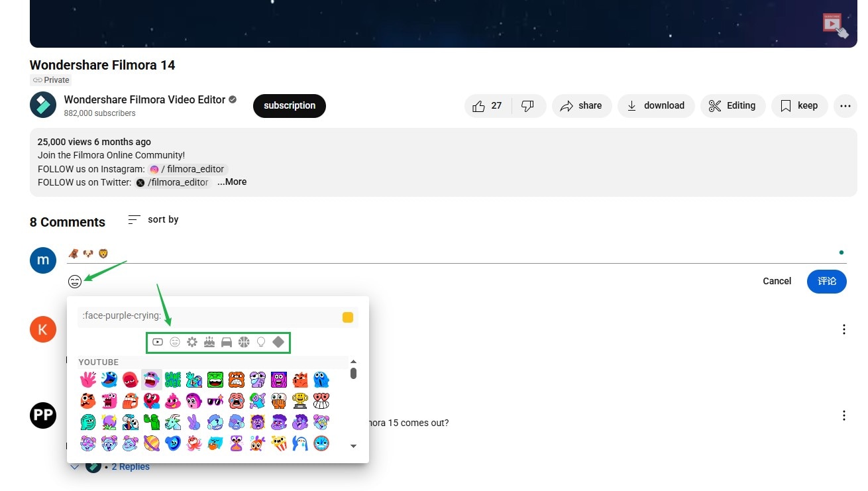868x491 pixels.
Task: Open the emoji picker smiley button
Action: (x=75, y=282)
